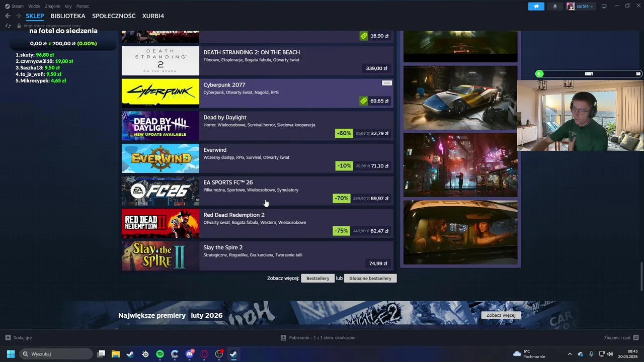
Task: Open Cyberpunk 2077 three-dot options menu
Action: pyautogui.click(x=386, y=83)
